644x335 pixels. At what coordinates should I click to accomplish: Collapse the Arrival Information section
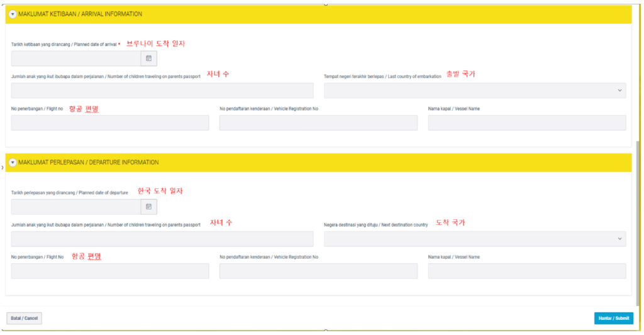tap(13, 14)
